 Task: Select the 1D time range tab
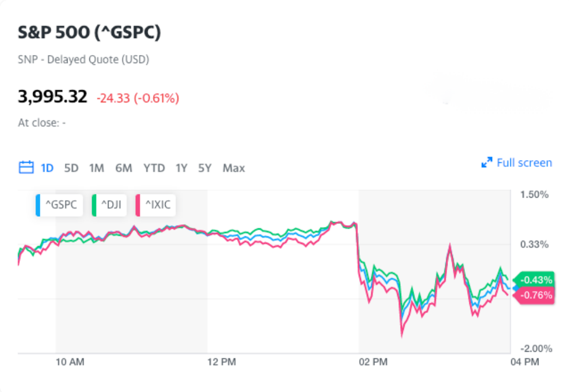[47, 168]
